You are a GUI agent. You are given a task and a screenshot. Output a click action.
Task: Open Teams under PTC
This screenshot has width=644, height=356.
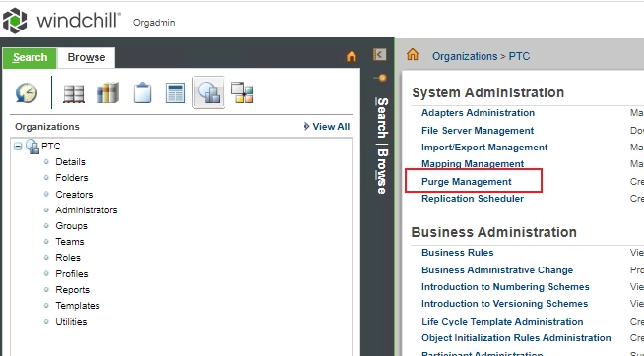tap(69, 242)
